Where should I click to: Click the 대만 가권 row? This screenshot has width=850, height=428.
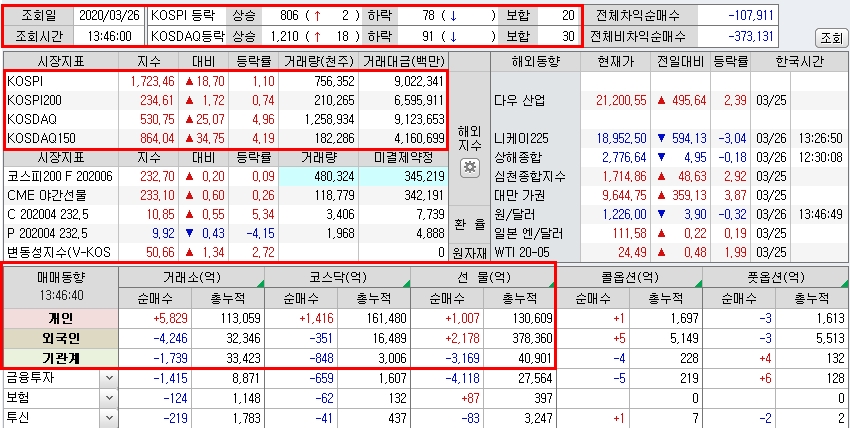pos(669,195)
